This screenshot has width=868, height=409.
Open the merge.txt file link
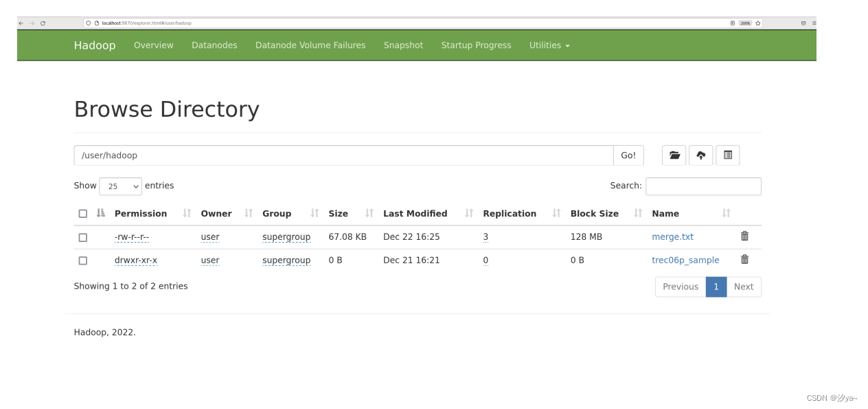click(x=672, y=236)
